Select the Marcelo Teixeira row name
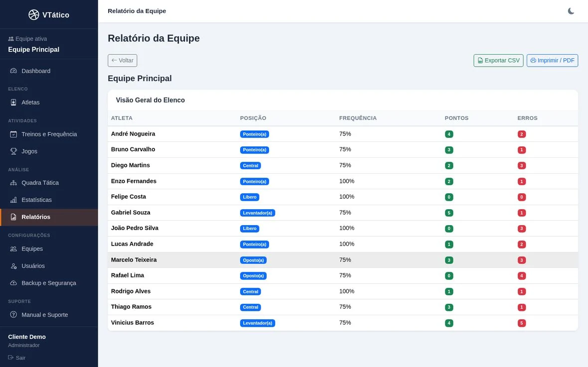Viewport: 588px width, 367px height. point(134,260)
